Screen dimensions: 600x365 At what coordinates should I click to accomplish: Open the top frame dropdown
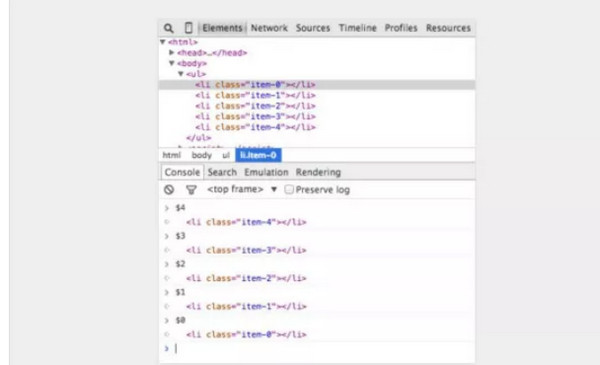click(x=242, y=189)
